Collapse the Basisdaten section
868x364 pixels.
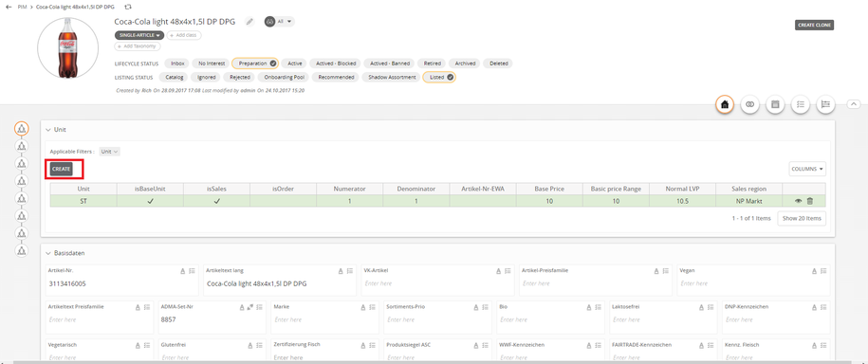tap(48, 253)
